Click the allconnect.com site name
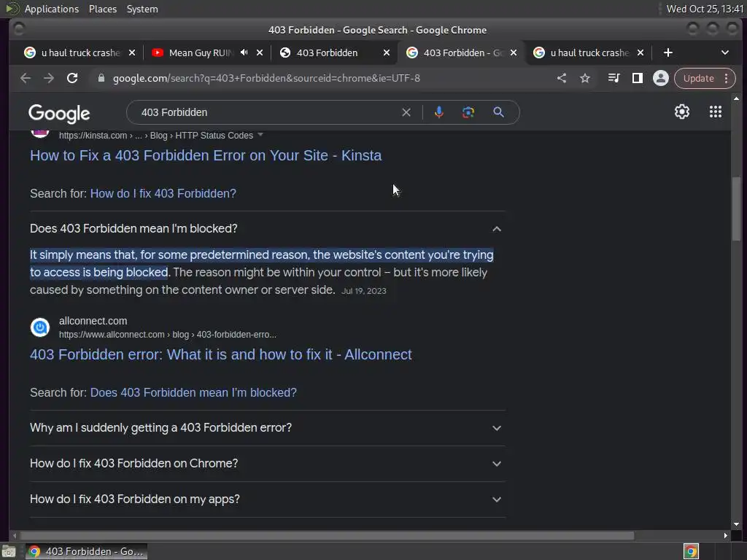 [x=93, y=321]
